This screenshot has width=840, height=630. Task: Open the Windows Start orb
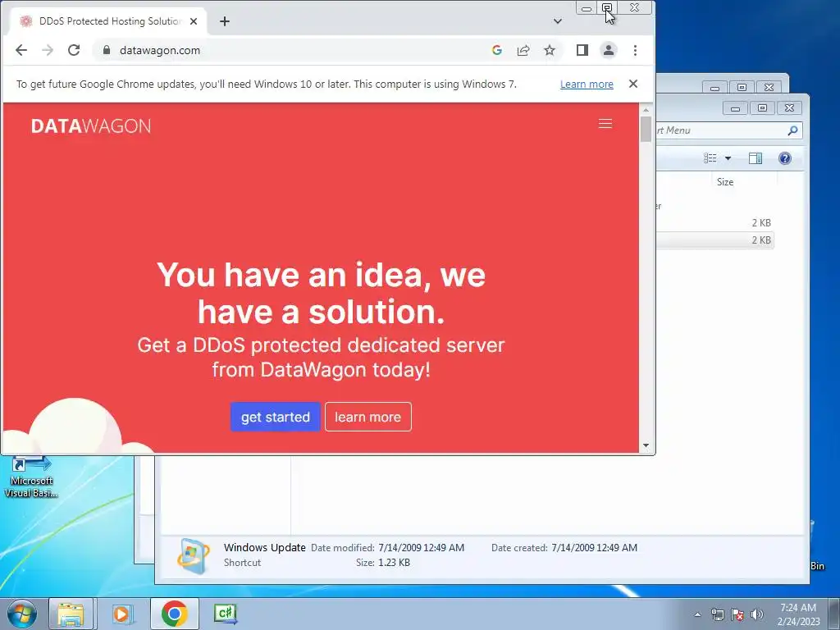coord(22,614)
